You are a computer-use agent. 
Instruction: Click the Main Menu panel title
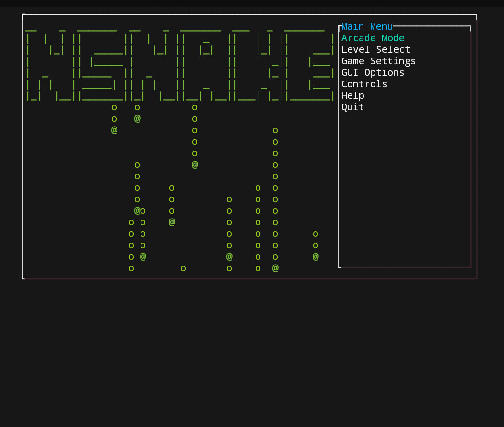click(x=367, y=26)
